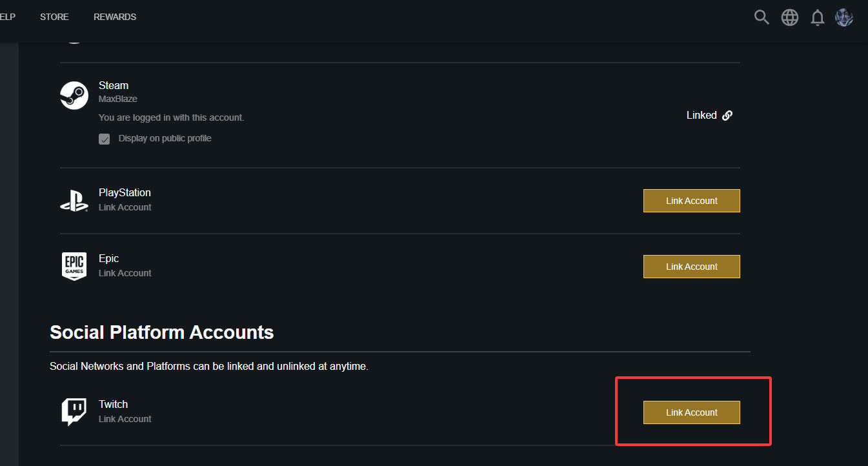
Task: Open the STORE menu item
Action: point(54,17)
